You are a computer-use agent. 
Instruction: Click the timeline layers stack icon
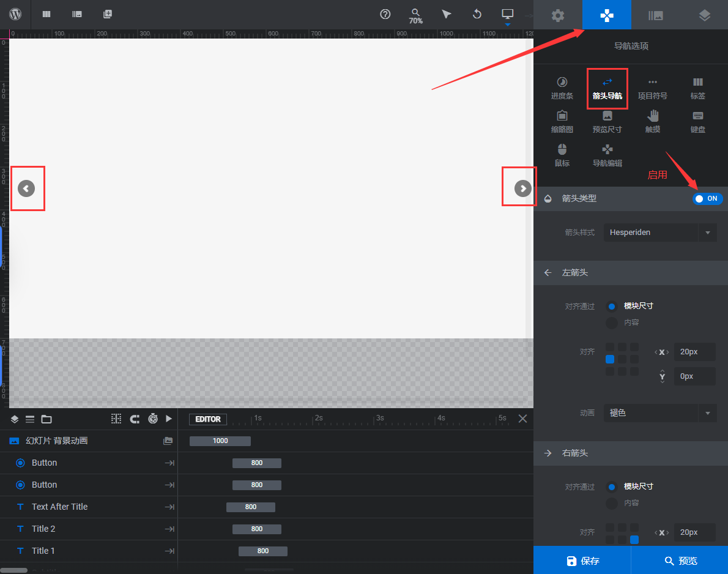15,419
